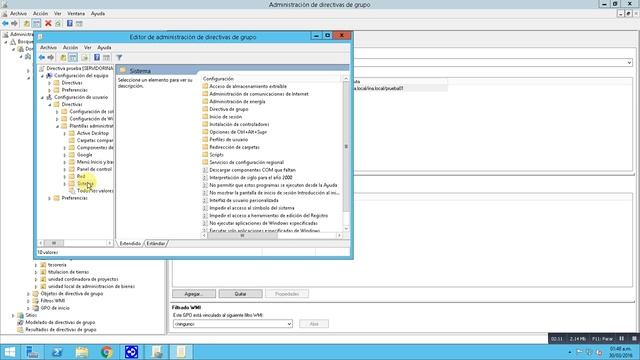Screen dimensions: 640x360
Task: Open Google Chrome from the taskbar
Action: click(x=107, y=352)
